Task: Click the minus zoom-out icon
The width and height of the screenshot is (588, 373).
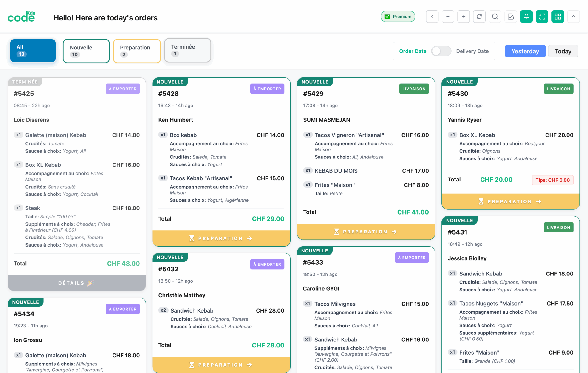Action: (448, 17)
